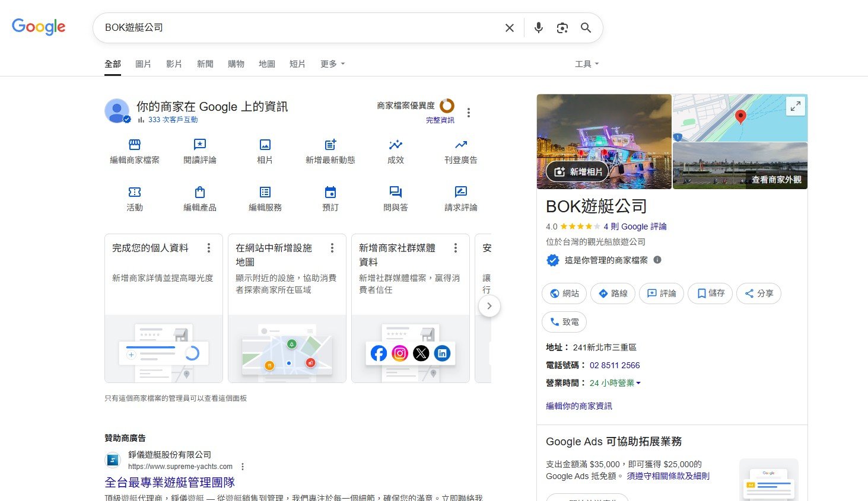Click the 儲存 save button
Image resolution: width=868 pixels, height=501 pixels.
pos(710,293)
